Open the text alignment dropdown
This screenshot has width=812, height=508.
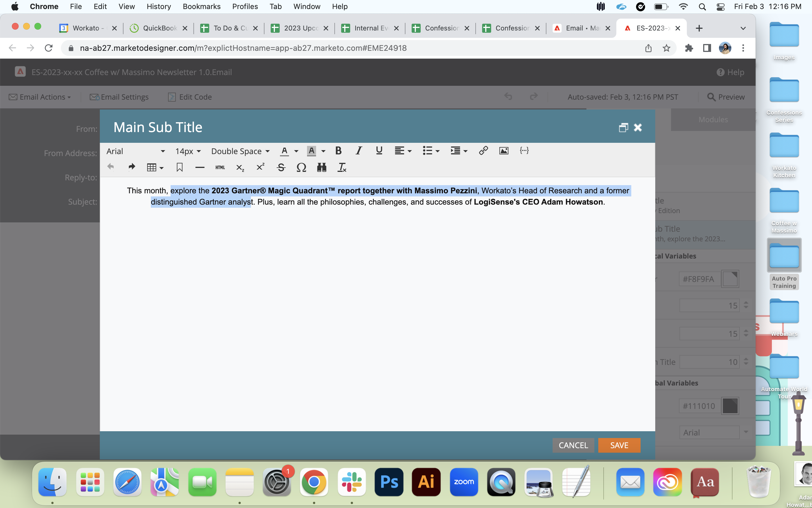tap(403, 151)
